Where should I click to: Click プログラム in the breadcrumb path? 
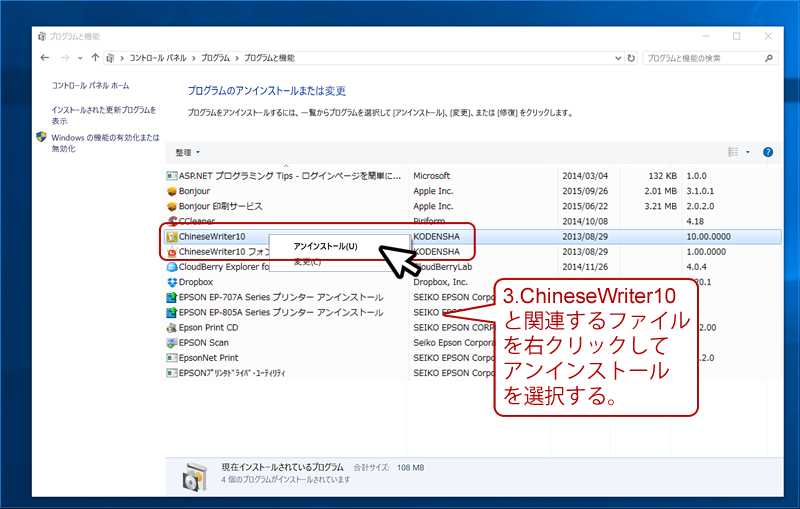point(215,58)
